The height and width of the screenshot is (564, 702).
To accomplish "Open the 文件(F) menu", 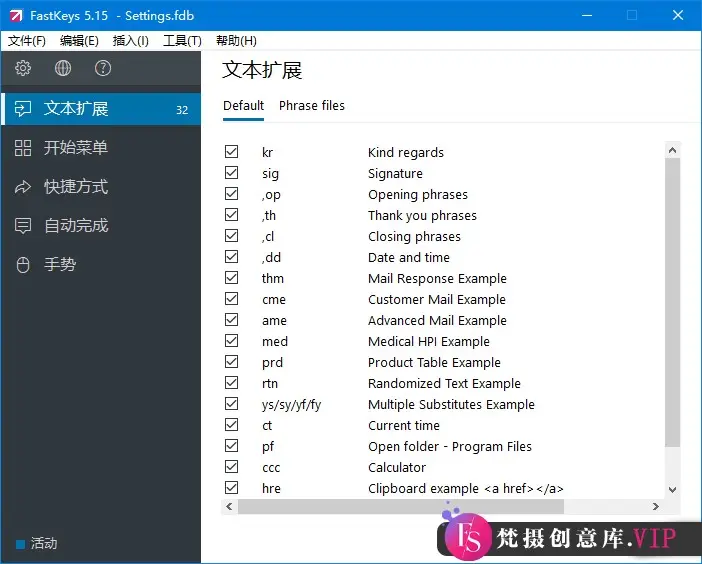I will click(27, 41).
